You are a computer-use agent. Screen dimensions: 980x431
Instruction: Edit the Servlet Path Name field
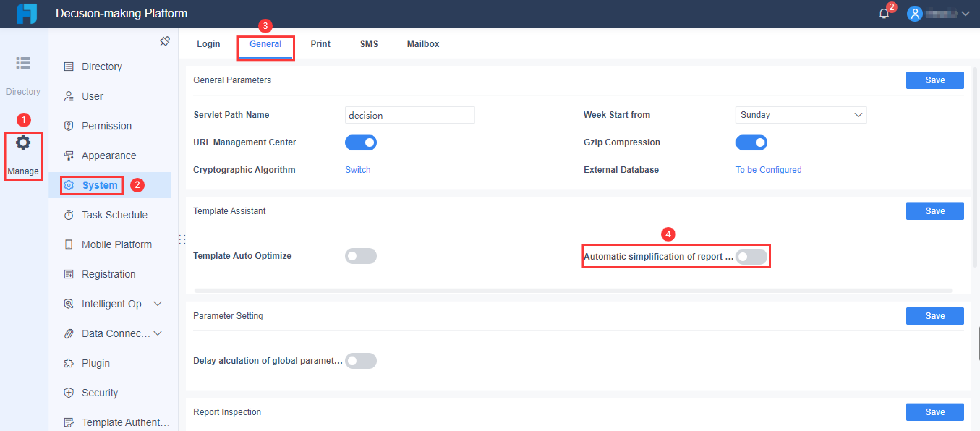409,115
